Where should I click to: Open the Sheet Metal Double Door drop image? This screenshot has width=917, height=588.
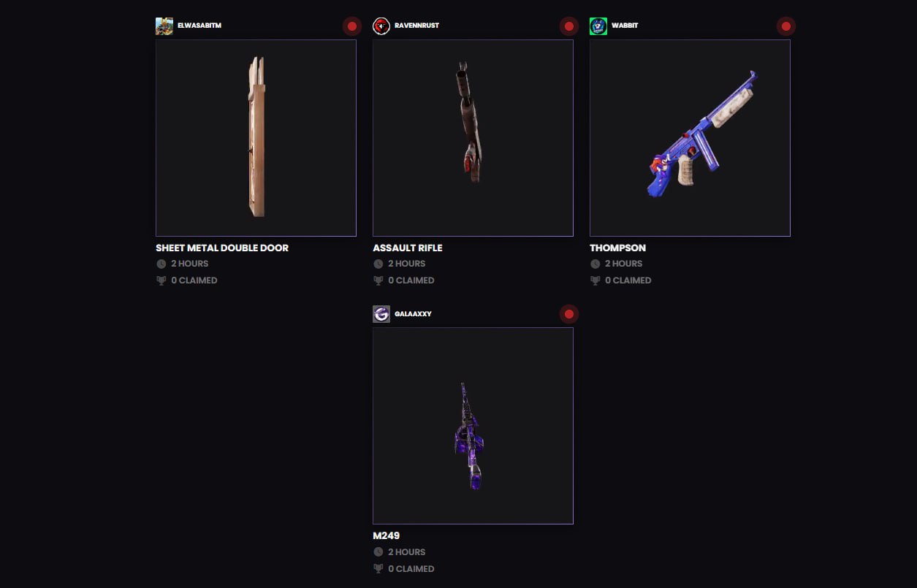point(256,138)
